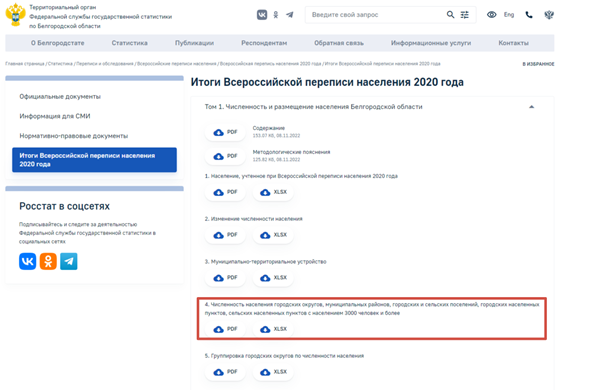Image resolution: width=597 pixels, height=390 pixels.
Task: Open 'Официальные документы' in the sidebar
Action: click(60, 96)
